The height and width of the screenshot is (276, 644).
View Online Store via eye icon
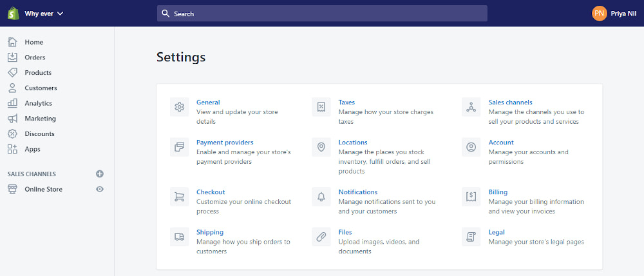tap(100, 189)
